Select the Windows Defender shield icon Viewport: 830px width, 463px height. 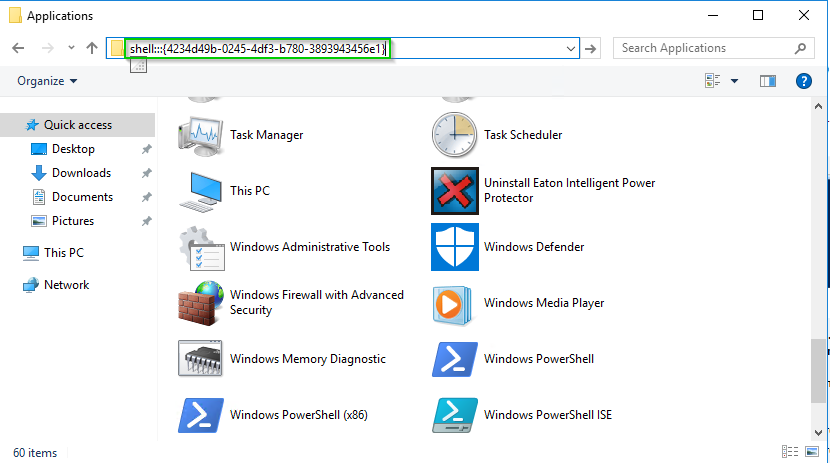pos(455,247)
